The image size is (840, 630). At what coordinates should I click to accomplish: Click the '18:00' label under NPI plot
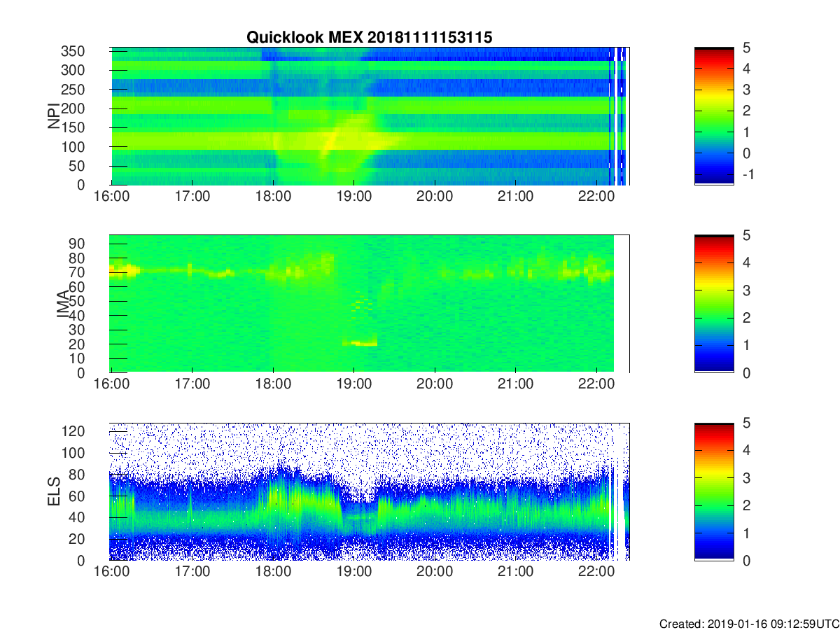point(273,197)
